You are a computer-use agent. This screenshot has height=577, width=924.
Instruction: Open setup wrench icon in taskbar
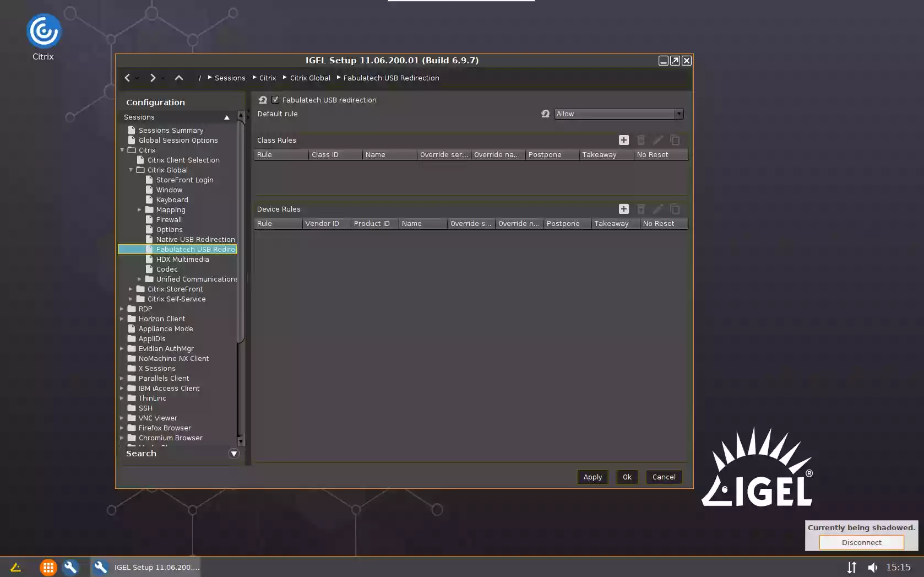tap(71, 567)
